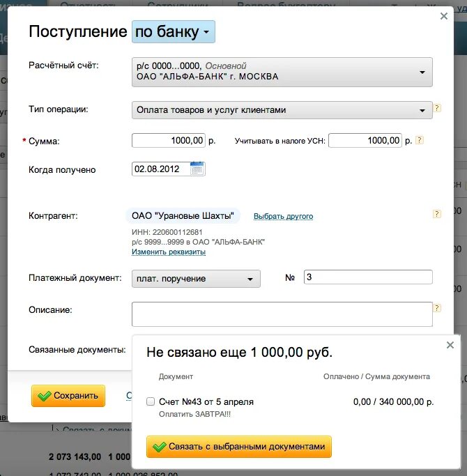467x476 pixels.
Task: Click help icon in Контрагент row
Action: 436,214
